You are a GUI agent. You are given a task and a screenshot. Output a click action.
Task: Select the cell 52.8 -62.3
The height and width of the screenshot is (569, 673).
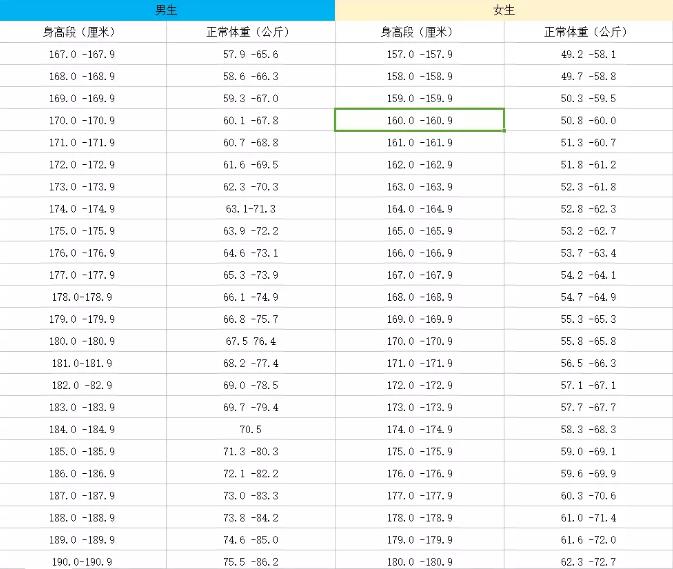coord(588,209)
